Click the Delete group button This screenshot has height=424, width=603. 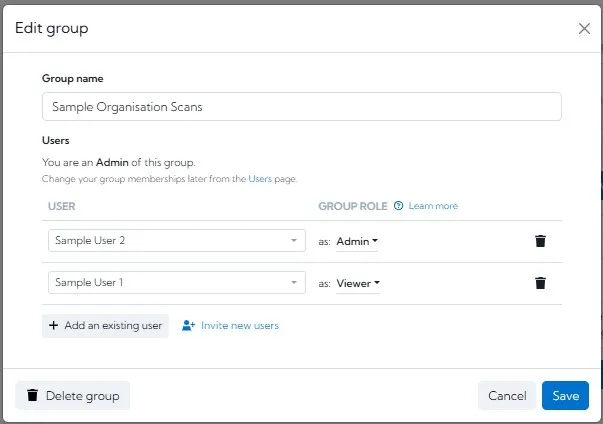click(x=72, y=396)
